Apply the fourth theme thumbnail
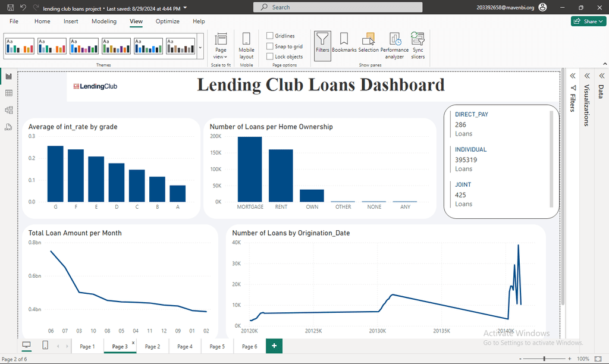 coord(116,46)
